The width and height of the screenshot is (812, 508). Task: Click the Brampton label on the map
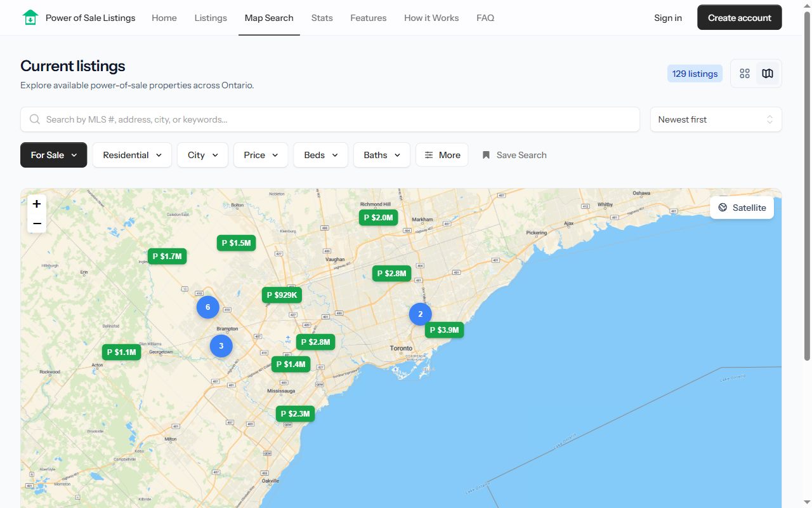tap(227, 329)
